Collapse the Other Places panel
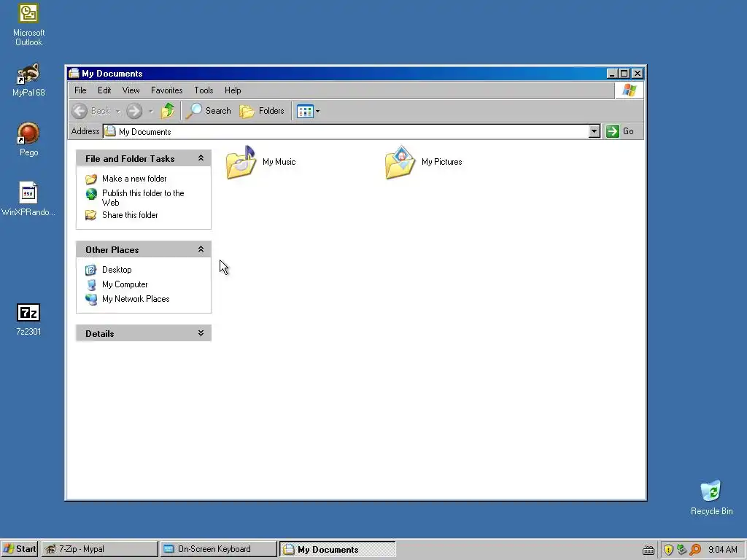Viewport: 747px width, 560px height. click(x=201, y=249)
